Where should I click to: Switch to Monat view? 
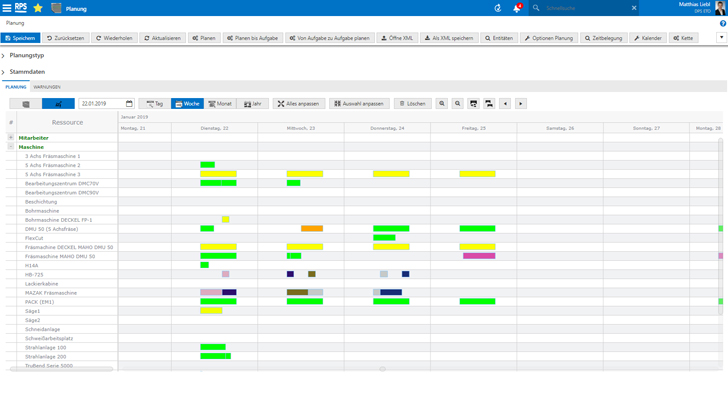(220, 103)
